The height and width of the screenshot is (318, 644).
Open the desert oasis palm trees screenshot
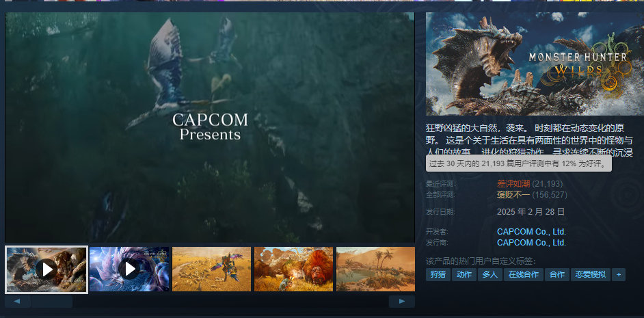pos(375,269)
